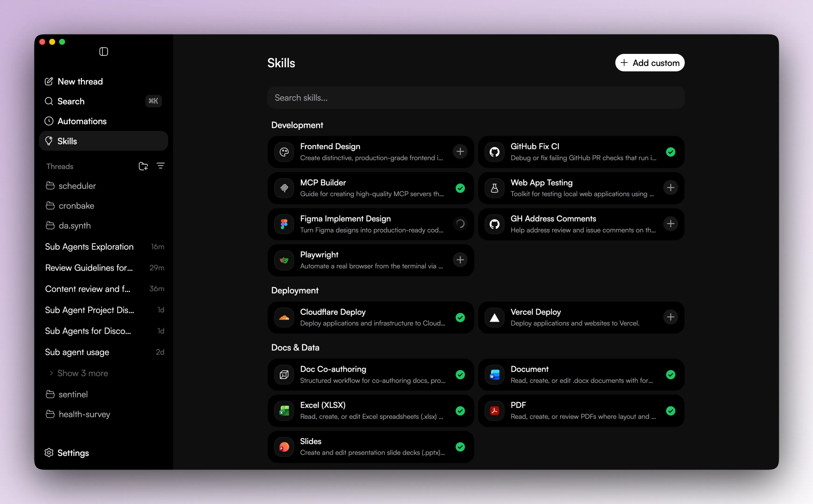This screenshot has height=504, width=813.
Task: Click the Vercel triangle logo icon
Action: pyautogui.click(x=494, y=317)
